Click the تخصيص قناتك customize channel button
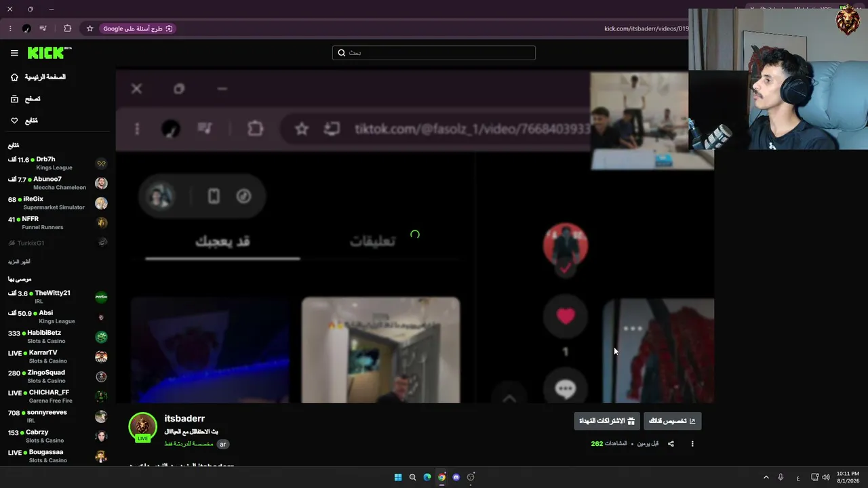This screenshot has width=868, height=488. [x=673, y=421]
